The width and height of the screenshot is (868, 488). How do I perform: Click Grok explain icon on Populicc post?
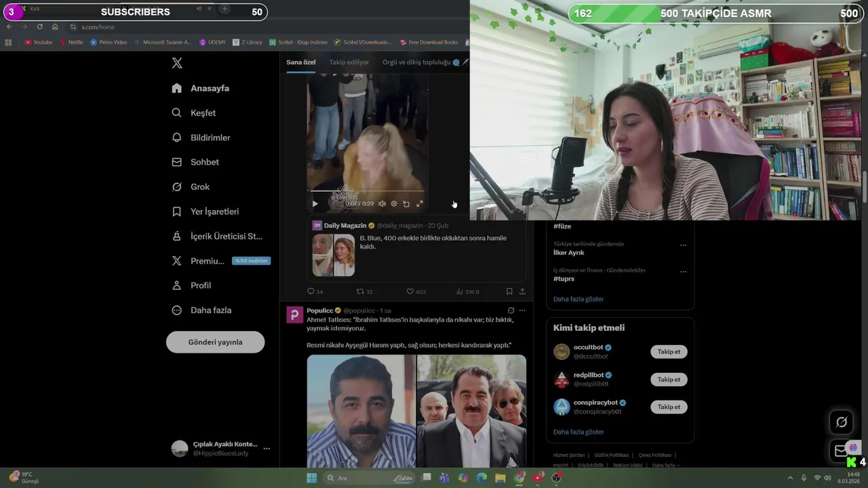coord(511,310)
